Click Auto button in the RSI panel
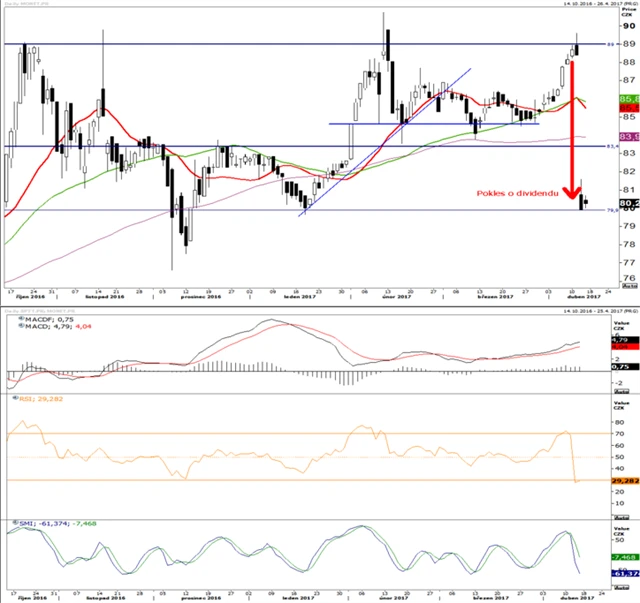Image resolution: width=640 pixels, height=603 pixels. click(x=622, y=517)
